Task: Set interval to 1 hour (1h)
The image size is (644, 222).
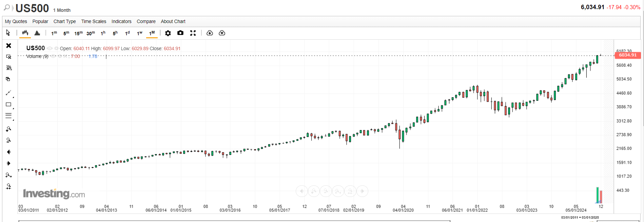Action: click(x=103, y=33)
